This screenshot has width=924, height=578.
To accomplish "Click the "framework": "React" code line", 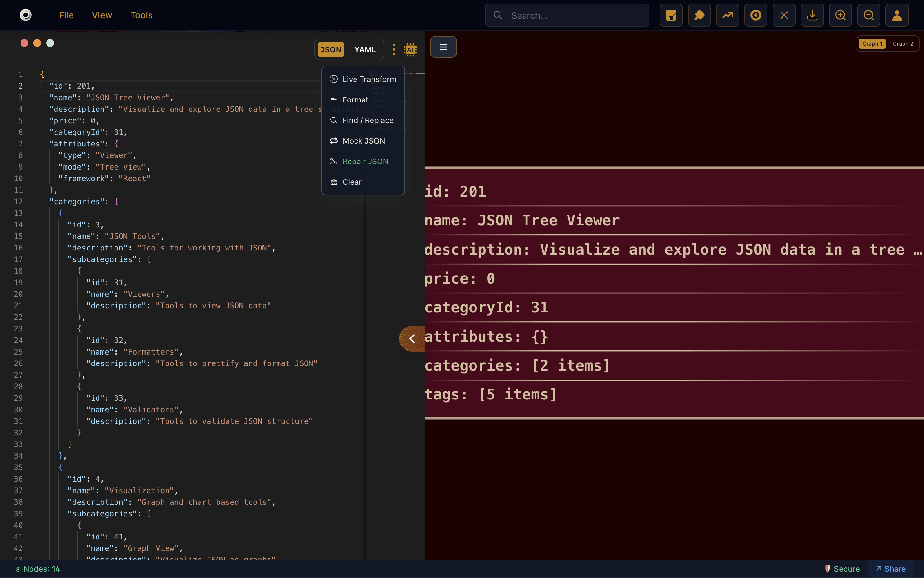I will (x=104, y=179).
